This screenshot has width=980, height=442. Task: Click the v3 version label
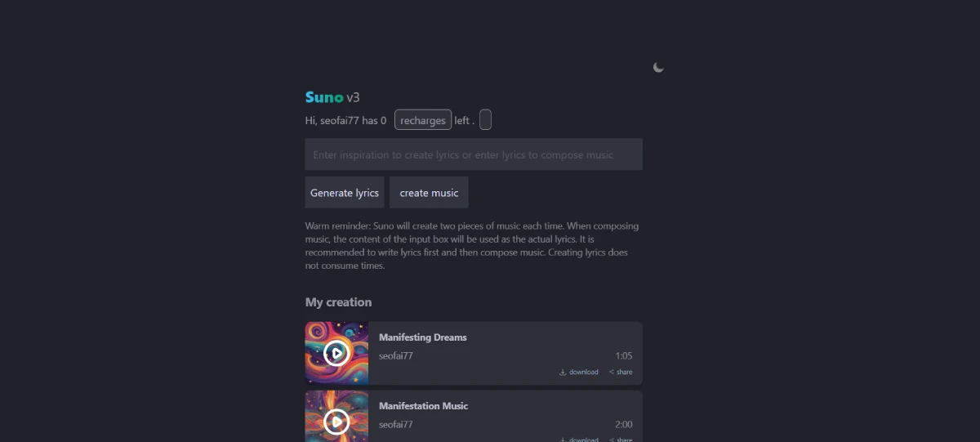tap(353, 98)
